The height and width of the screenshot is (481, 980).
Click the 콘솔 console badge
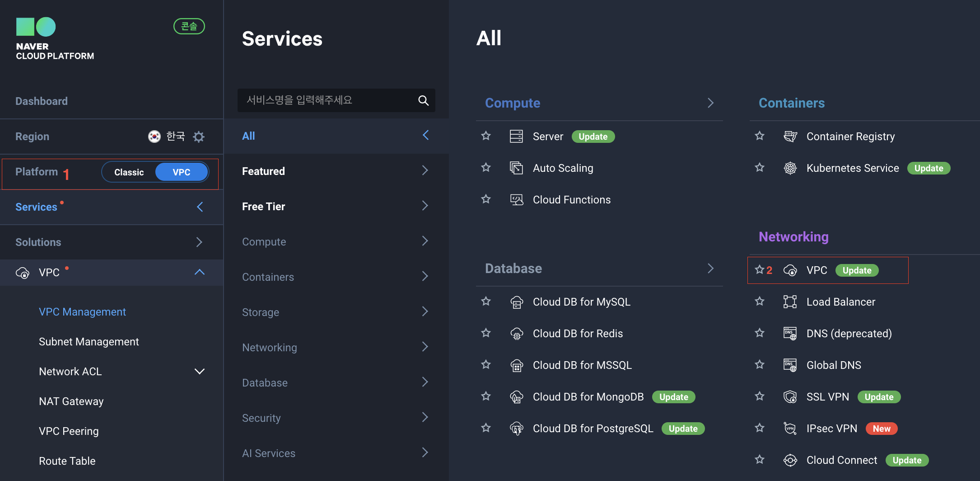point(189,26)
